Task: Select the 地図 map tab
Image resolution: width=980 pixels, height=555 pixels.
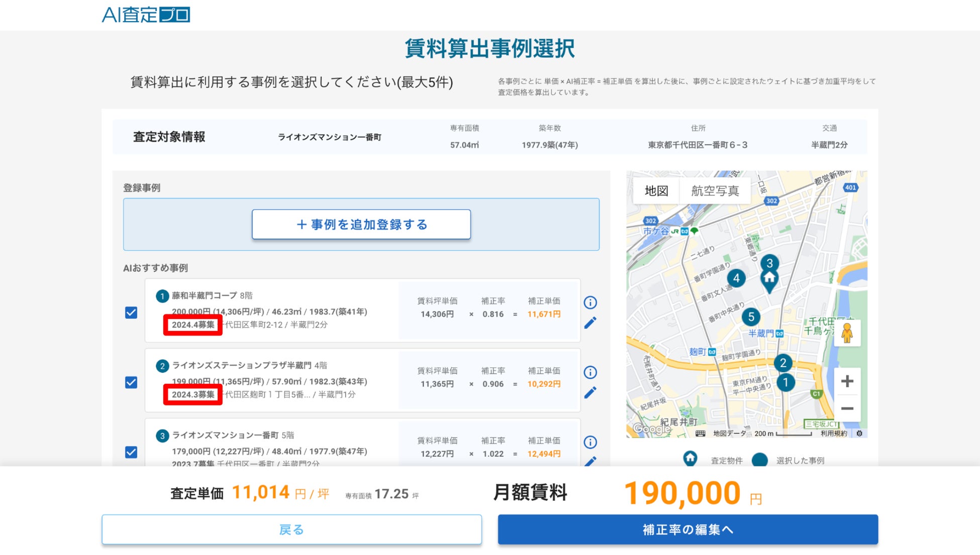Action: [656, 191]
